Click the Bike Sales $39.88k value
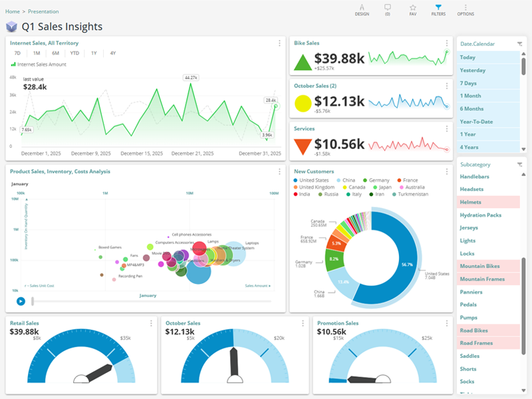The width and height of the screenshot is (532, 399). pos(339,59)
